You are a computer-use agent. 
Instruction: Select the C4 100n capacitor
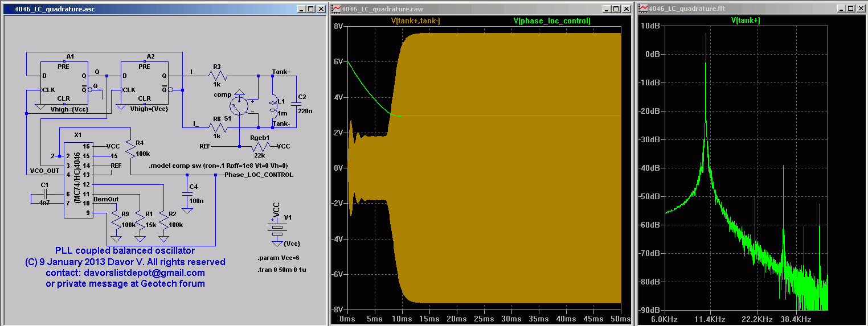click(187, 195)
